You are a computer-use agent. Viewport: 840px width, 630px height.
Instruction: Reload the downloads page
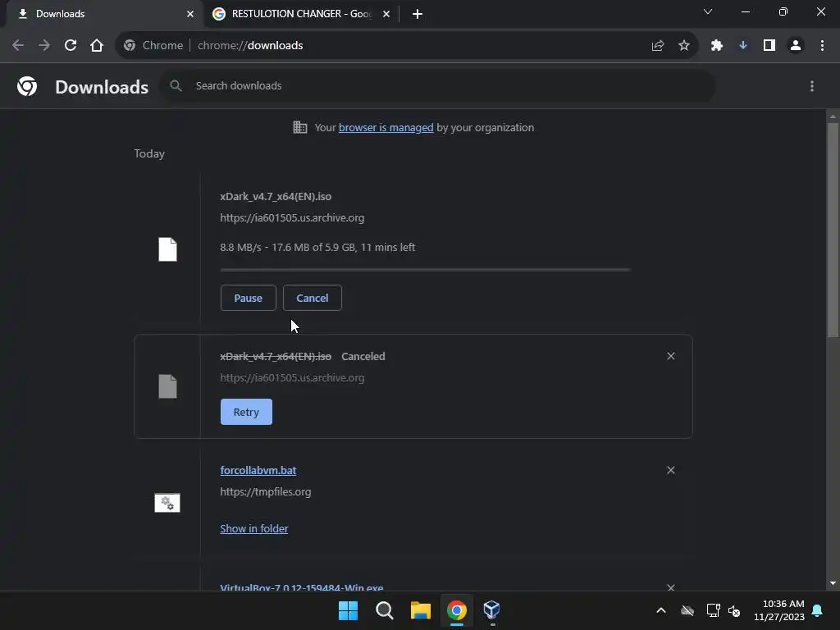tap(71, 46)
